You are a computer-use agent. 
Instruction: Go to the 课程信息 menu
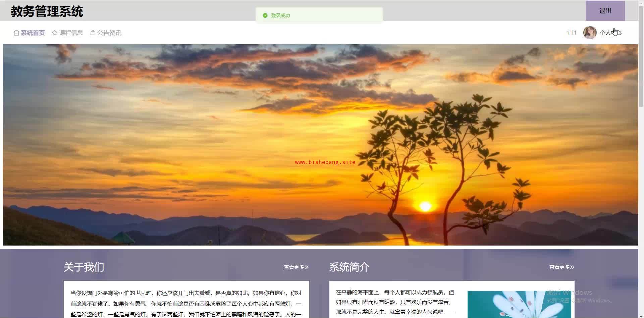pyautogui.click(x=68, y=33)
